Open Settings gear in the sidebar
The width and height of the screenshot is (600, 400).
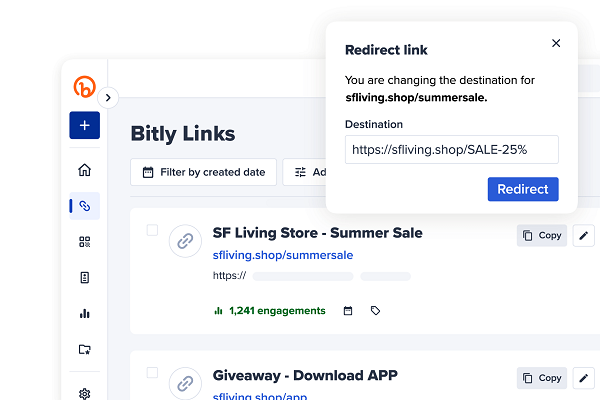[x=84, y=393]
